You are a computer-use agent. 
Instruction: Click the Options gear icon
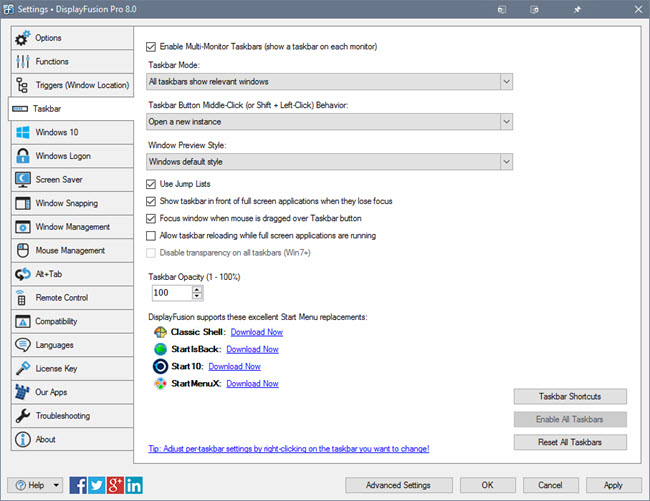click(22, 38)
